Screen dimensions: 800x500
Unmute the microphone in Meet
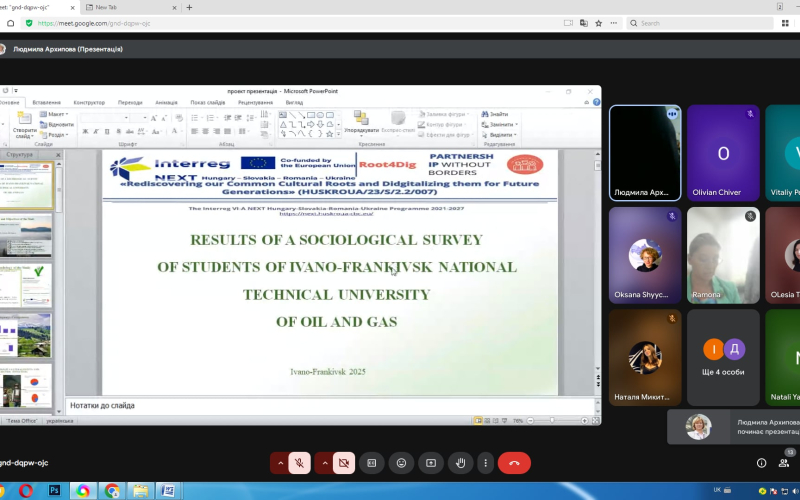tap(298, 463)
